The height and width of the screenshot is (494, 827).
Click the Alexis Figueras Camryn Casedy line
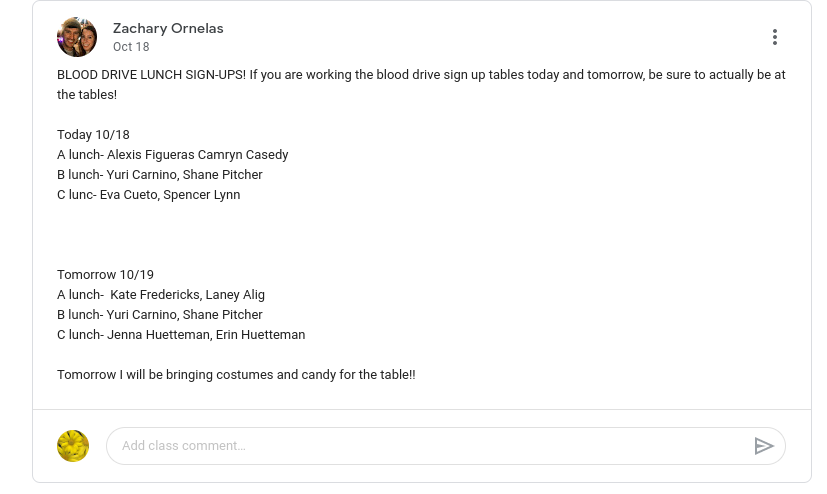pos(172,155)
